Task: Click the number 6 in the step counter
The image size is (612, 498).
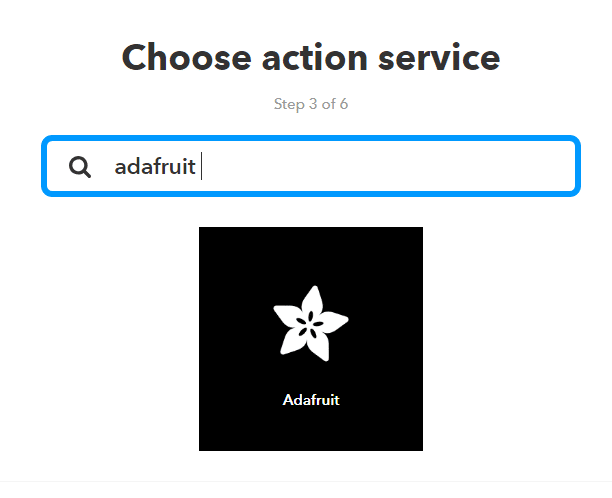Action: (343, 104)
